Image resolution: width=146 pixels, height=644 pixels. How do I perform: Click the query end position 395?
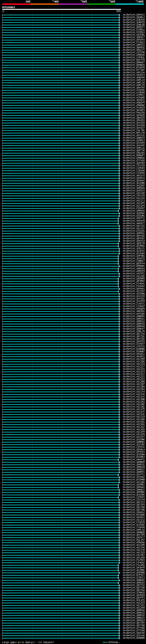pyautogui.click(x=118, y=11)
